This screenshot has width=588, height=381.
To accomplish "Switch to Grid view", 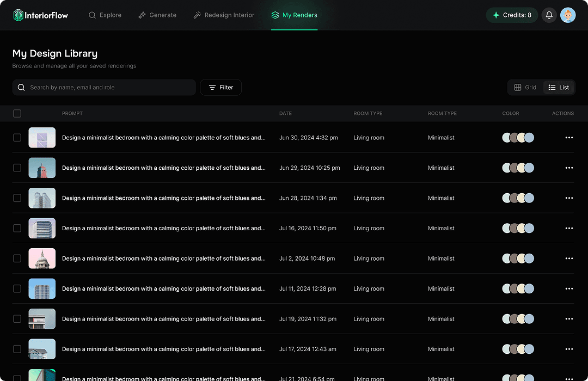I will pos(525,87).
